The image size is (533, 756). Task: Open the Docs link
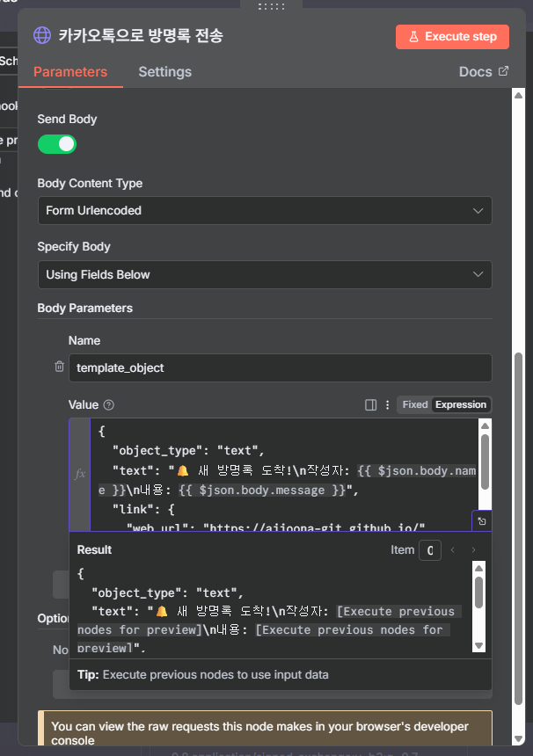tap(483, 72)
